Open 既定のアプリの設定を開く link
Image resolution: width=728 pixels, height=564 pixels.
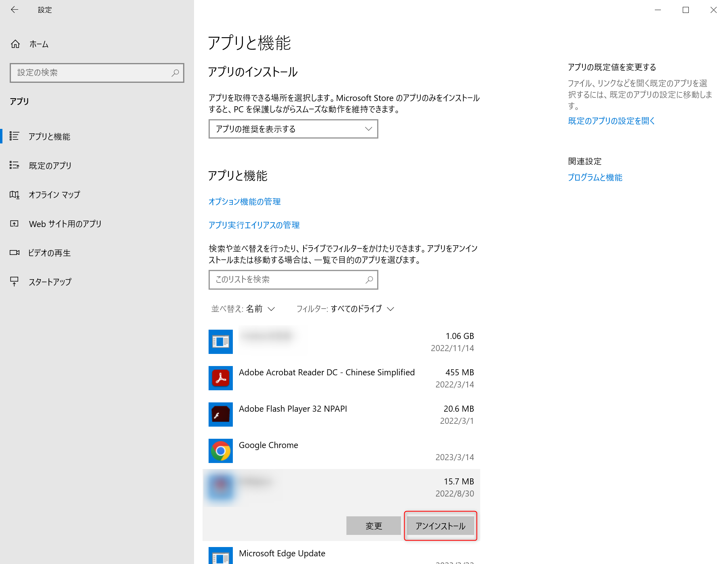pyautogui.click(x=611, y=121)
